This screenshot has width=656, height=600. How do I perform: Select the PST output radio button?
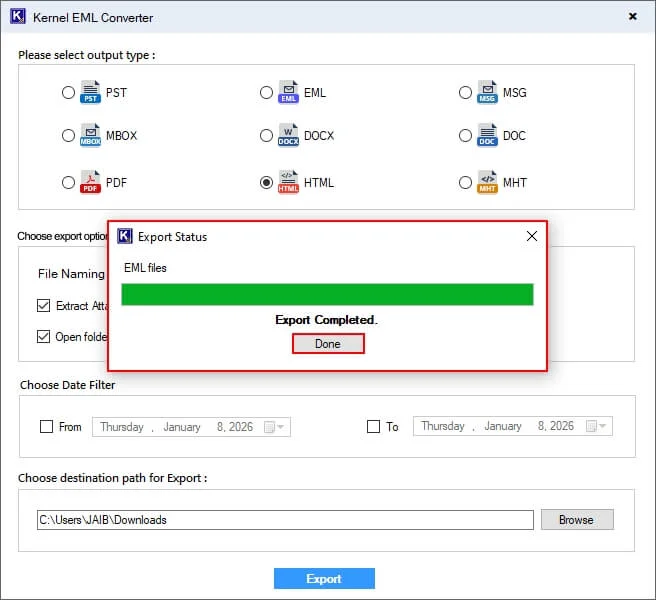[x=68, y=92]
